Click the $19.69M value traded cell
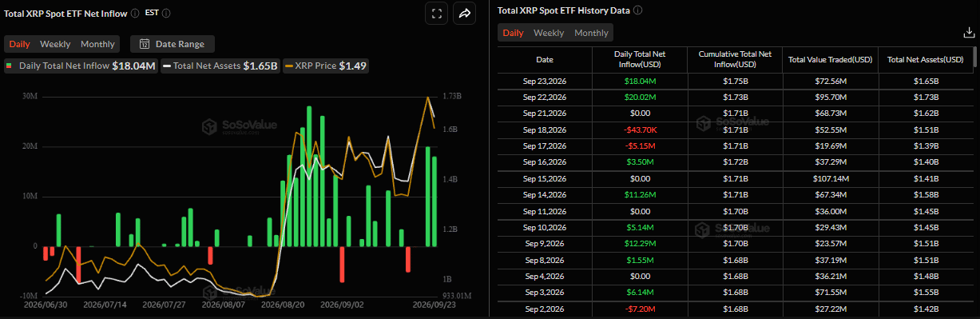Image resolution: width=980 pixels, height=319 pixels. point(830,146)
